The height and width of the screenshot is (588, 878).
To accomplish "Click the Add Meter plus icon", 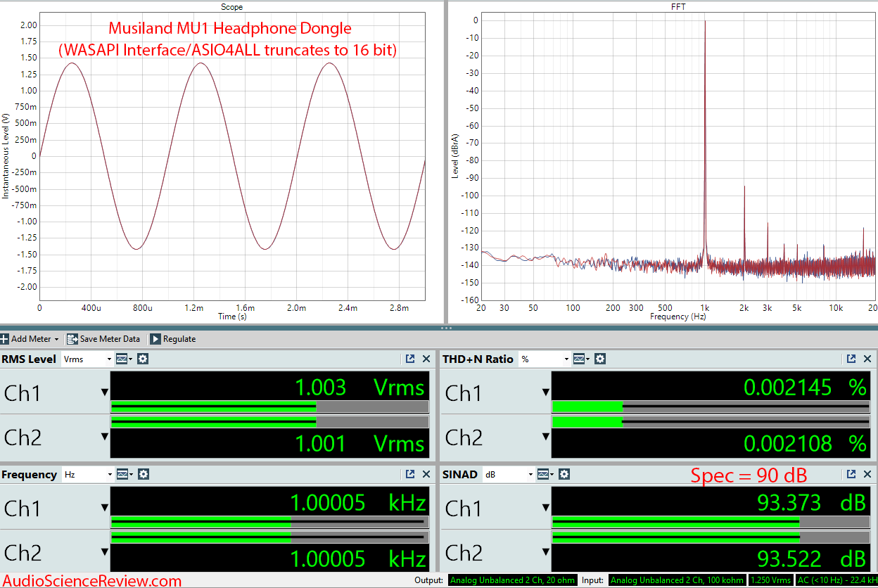I will [4, 339].
